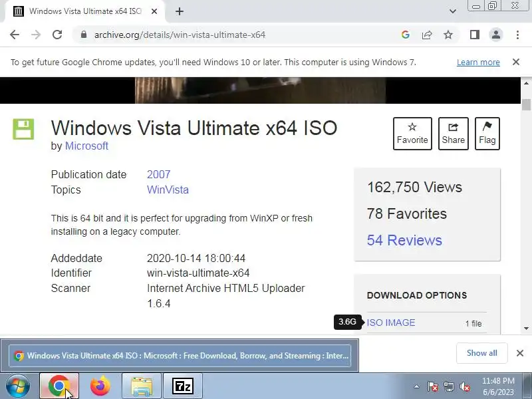
Task: Click the Chrome window preview in taskbar
Action: (180, 356)
